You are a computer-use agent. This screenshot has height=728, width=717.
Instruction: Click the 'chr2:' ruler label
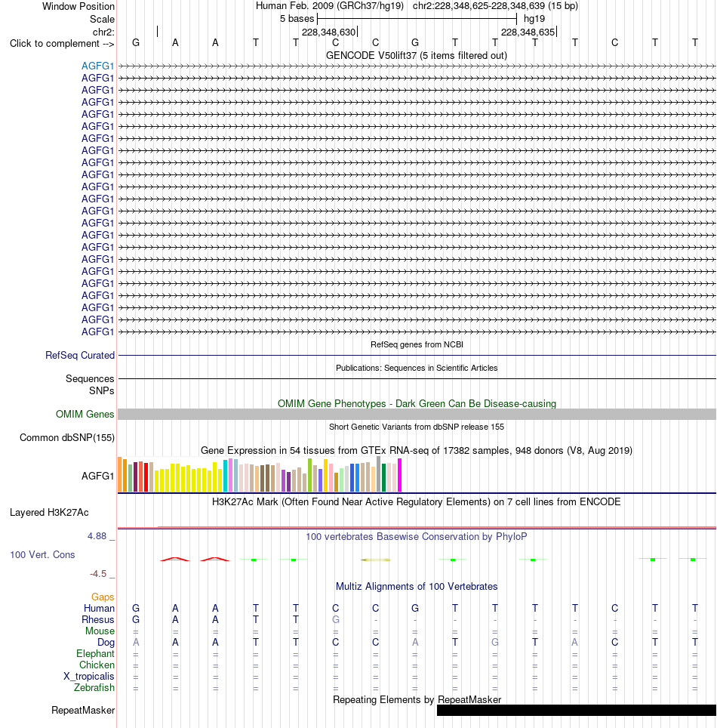click(x=103, y=32)
